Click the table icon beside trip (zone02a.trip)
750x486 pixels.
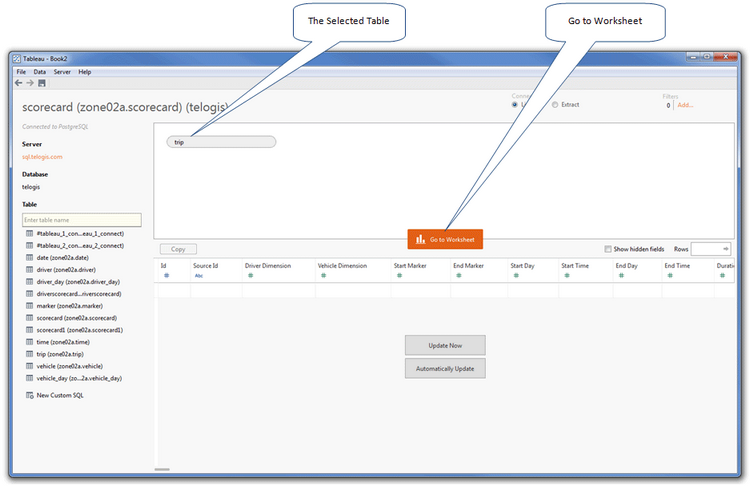click(x=29, y=354)
